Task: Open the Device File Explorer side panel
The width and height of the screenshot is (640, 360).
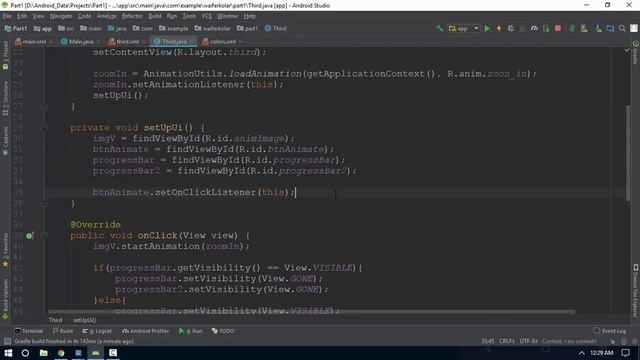Action: click(636, 291)
